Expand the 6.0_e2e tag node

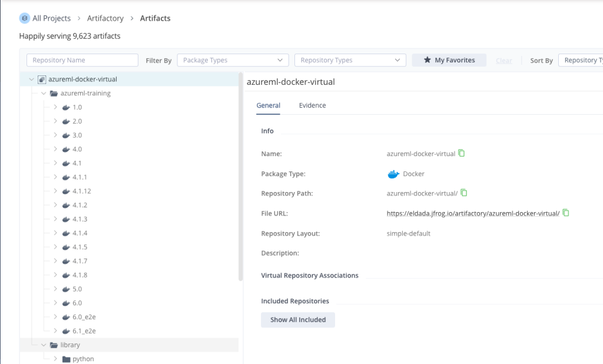click(x=55, y=317)
